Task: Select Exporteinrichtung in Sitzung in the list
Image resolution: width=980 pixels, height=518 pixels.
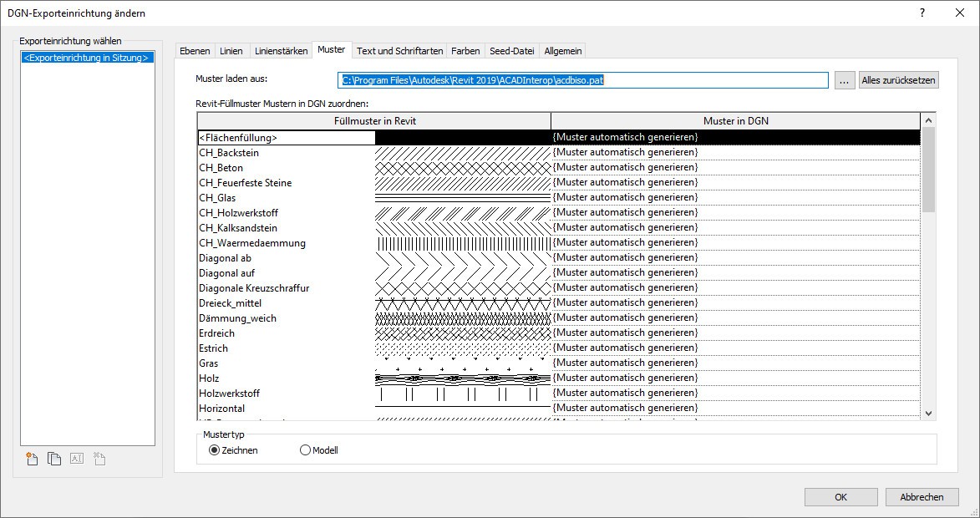Action: click(x=87, y=58)
